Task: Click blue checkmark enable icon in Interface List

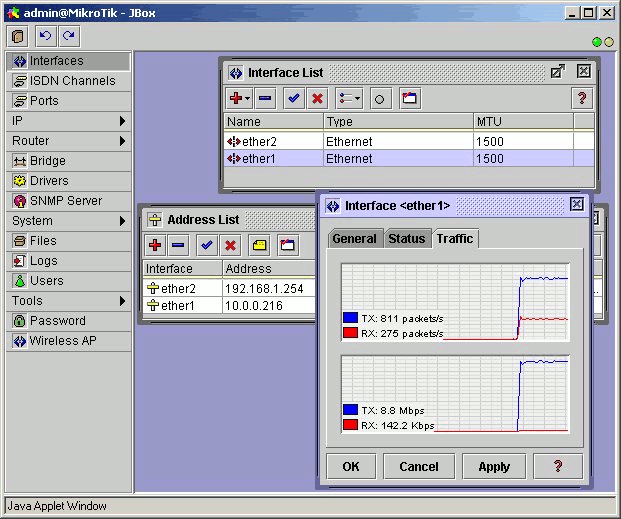Action: pos(294,98)
